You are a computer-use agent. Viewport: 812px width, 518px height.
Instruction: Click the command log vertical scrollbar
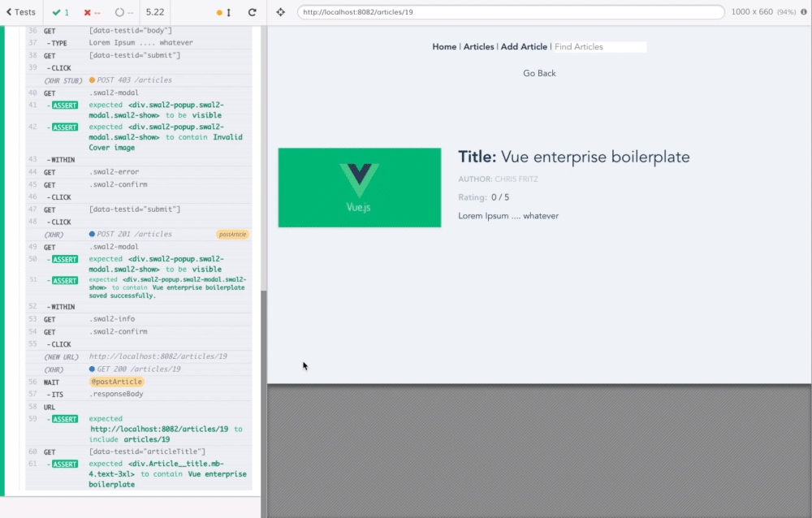tap(264, 403)
